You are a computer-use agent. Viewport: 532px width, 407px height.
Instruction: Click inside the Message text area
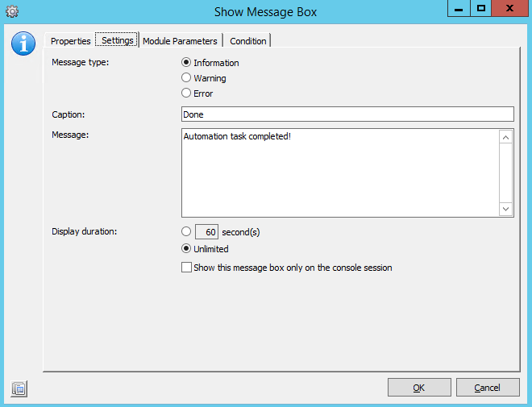point(340,172)
